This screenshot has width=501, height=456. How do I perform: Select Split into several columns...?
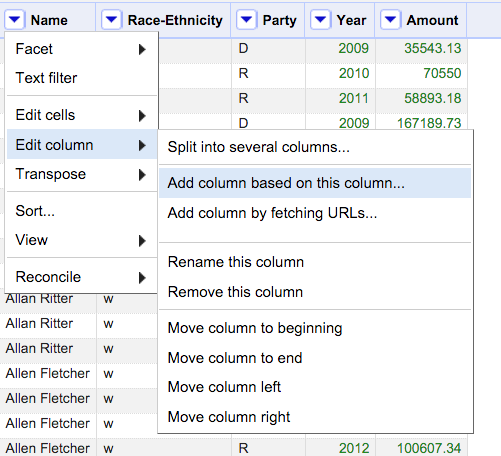[315, 147]
